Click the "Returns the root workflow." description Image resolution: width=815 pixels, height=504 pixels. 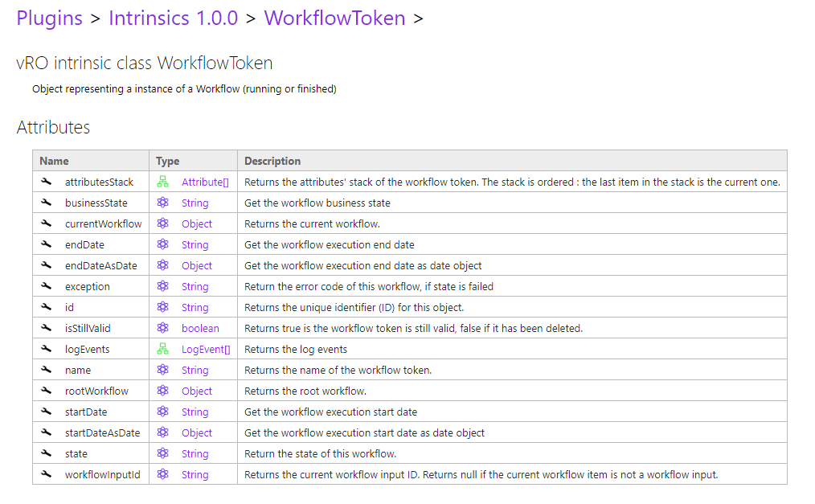click(305, 391)
